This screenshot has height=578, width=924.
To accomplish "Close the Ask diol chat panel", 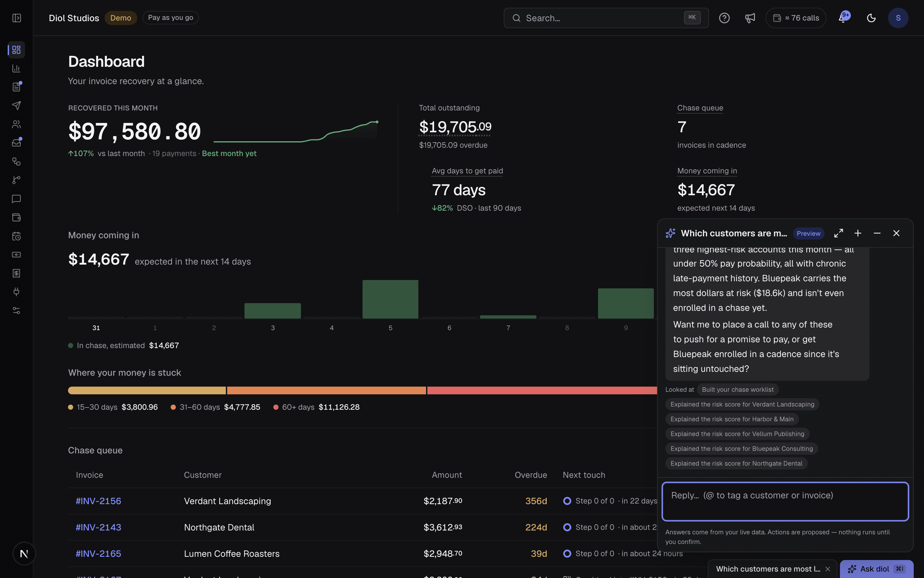I will click(896, 233).
